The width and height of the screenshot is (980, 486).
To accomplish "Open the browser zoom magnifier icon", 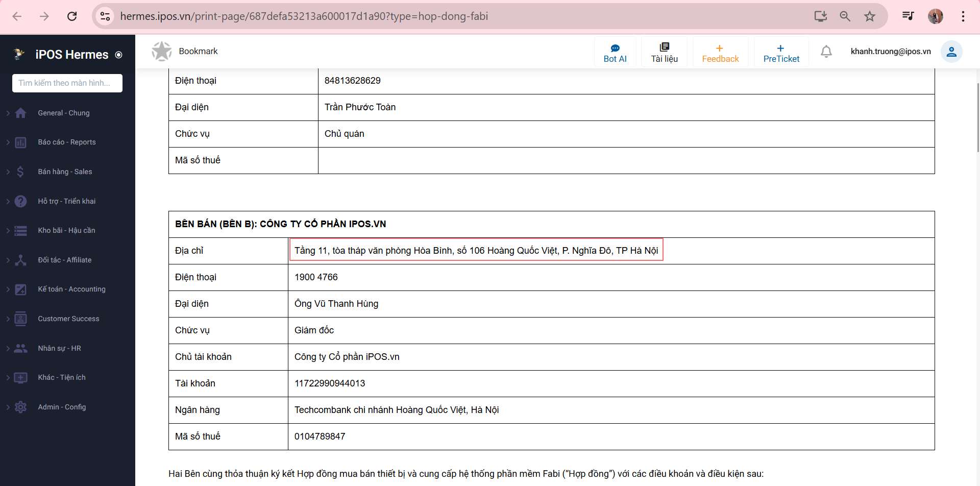I will [x=845, y=16].
